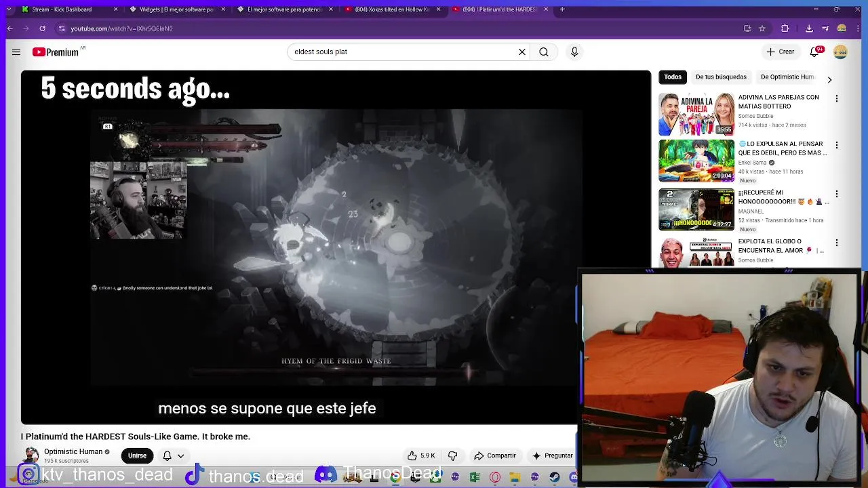The height and width of the screenshot is (488, 868).
Task: Toggle channel notification bell for Optimistic Human
Action: click(167, 455)
